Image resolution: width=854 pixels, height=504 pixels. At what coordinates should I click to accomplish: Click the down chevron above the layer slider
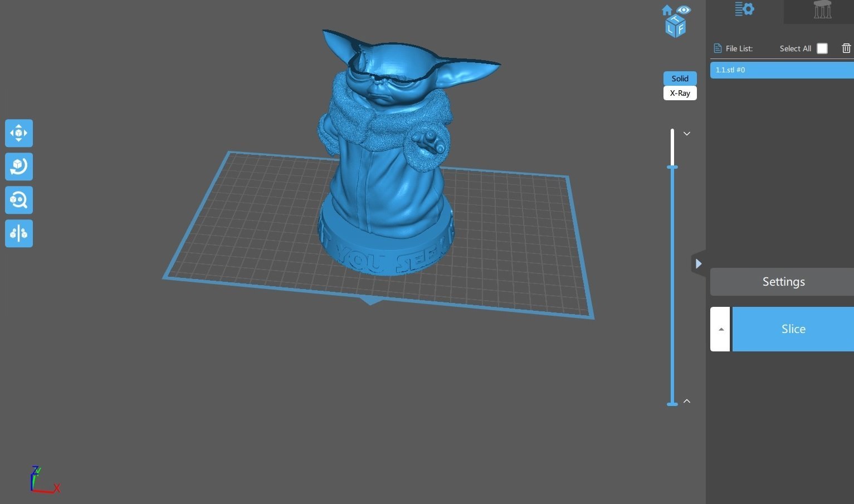click(686, 134)
